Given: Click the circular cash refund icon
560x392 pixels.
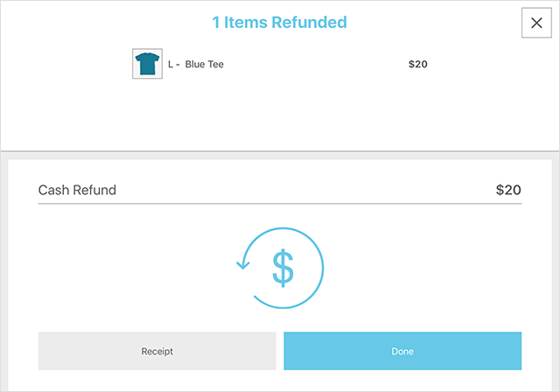Looking at the screenshot, I should tap(280, 267).
